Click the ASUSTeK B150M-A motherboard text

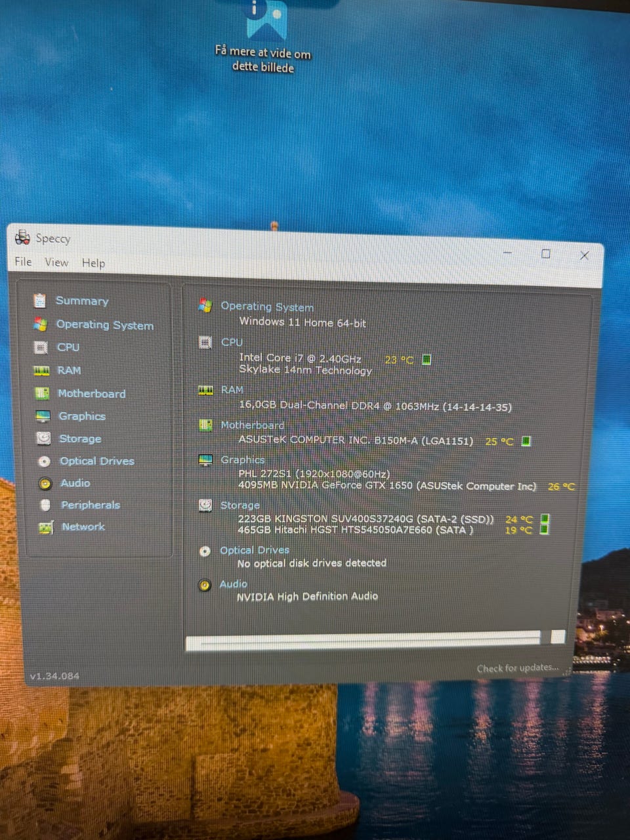(356, 440)
